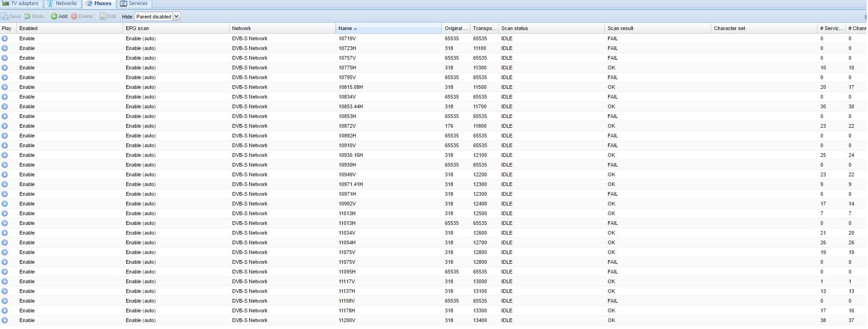Open the Networks tab
Screen dimensions: 868x329
[x=62, y=3]
